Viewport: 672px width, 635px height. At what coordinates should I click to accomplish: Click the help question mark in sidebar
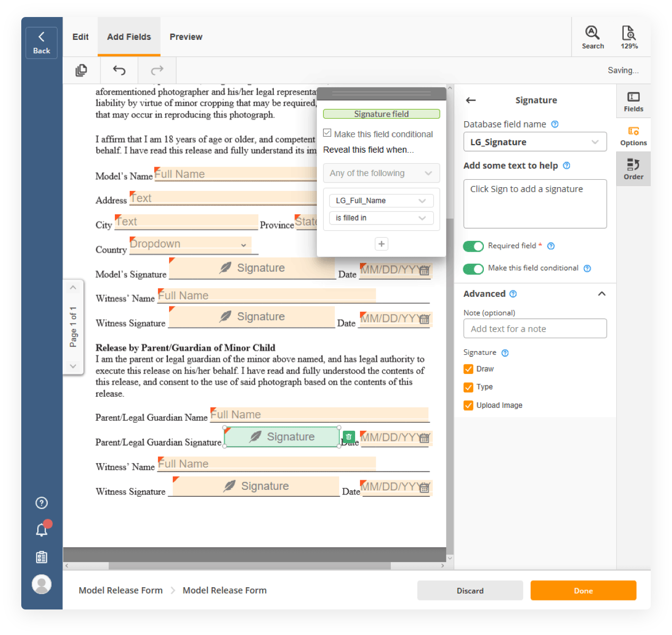[x=41, y=503]
